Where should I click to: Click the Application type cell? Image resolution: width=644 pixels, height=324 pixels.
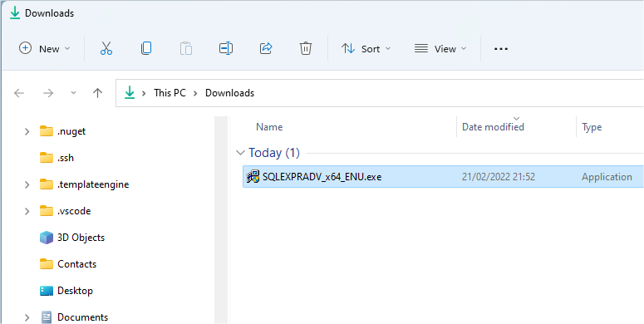click(607, 177)
